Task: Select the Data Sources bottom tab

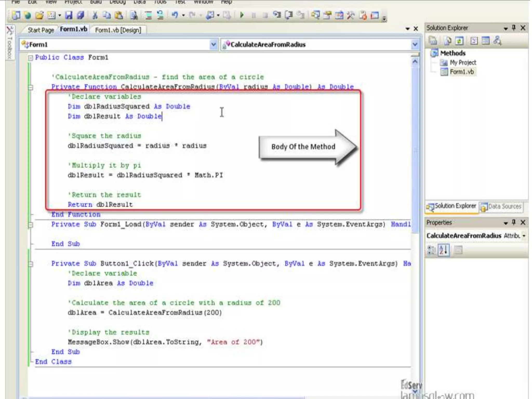Action: coord(501,207)
